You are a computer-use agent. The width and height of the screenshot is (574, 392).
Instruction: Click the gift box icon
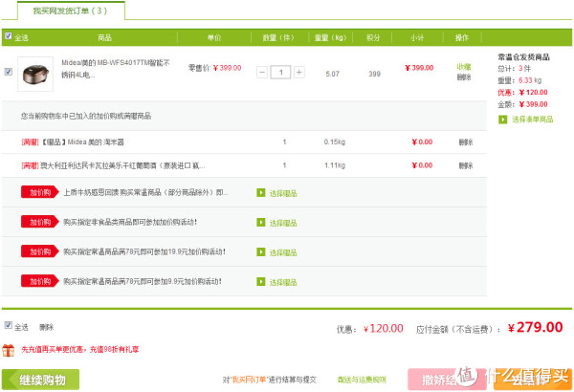8,350
